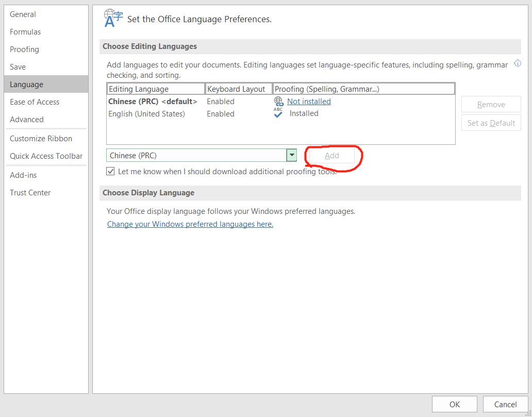The image size is (532, 417).
Task: Click the Editing Language column header
Action: tap(156, 89)
